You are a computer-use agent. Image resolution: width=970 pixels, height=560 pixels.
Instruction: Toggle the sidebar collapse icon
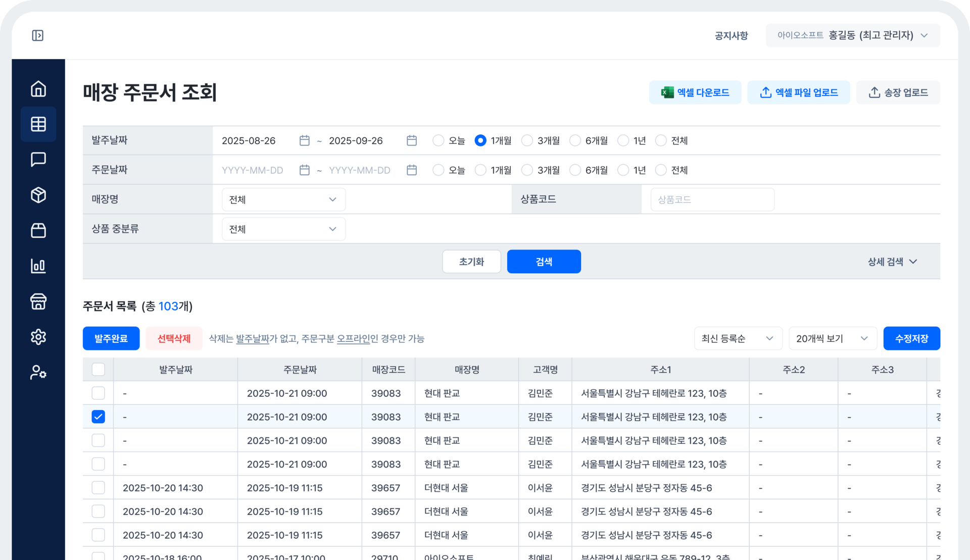[x=38, y=35]
